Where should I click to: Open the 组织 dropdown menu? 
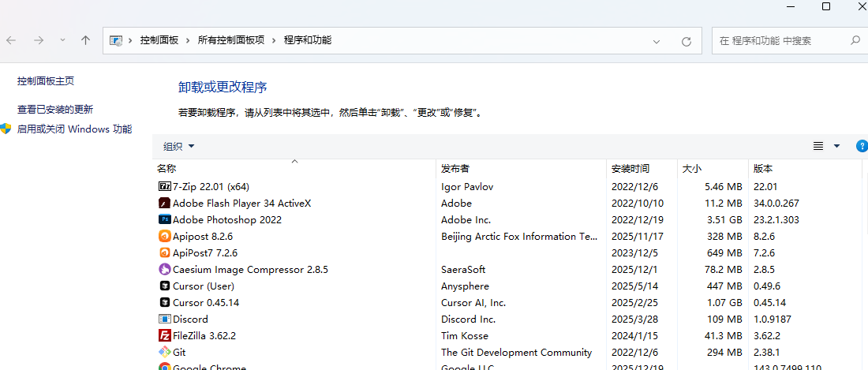click(178, 146)
